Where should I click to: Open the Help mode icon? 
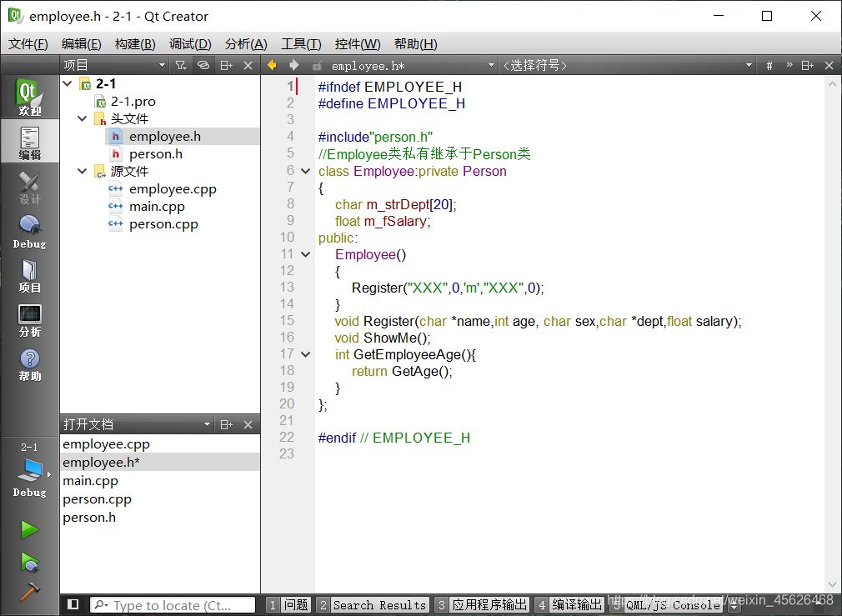point(29,364)
